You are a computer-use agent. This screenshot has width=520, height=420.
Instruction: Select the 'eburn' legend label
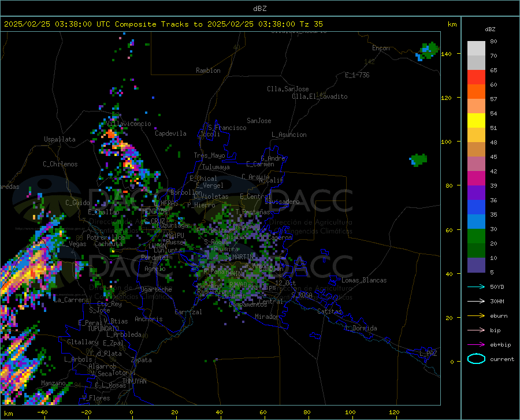[499, 316]
